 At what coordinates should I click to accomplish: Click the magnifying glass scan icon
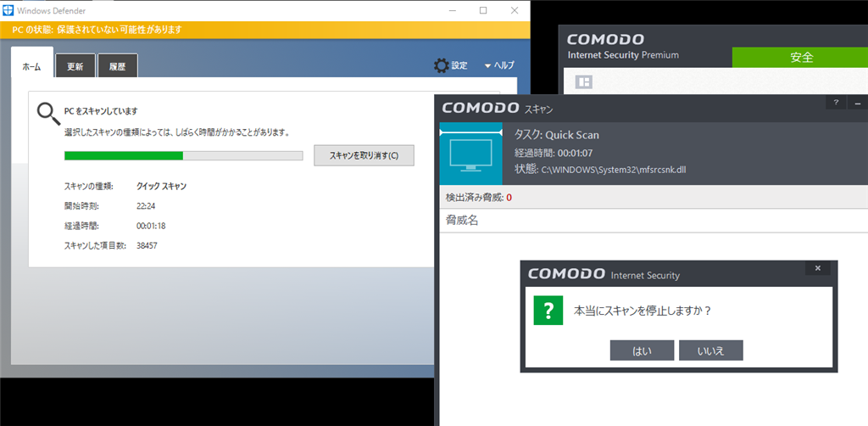(48, 114)
